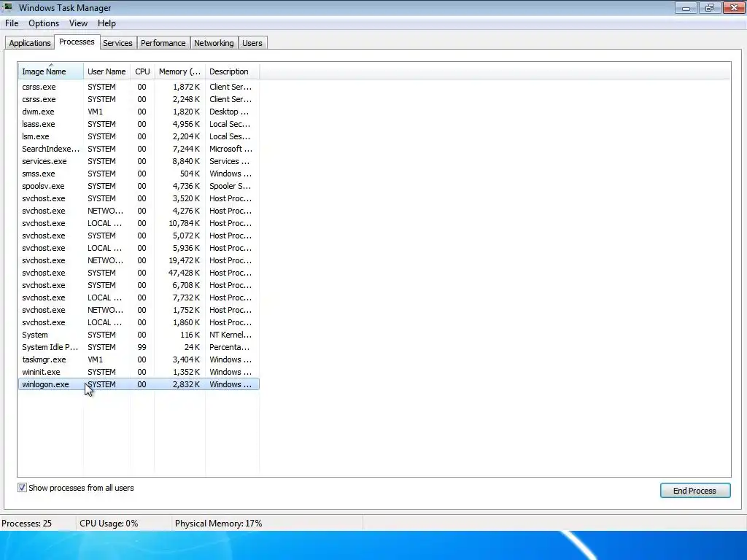Click the Processes: 25 status bar entry

point(27,524)
